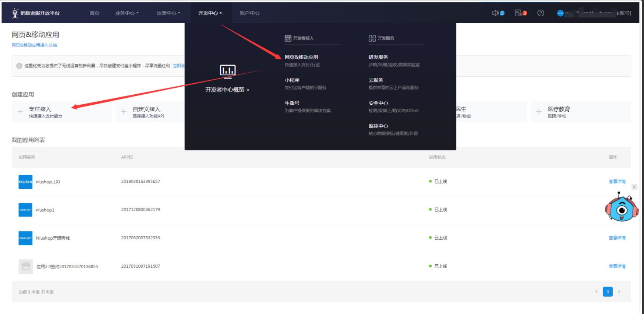Click 已上线 status of niushop_LXJ

coord(438,181)
